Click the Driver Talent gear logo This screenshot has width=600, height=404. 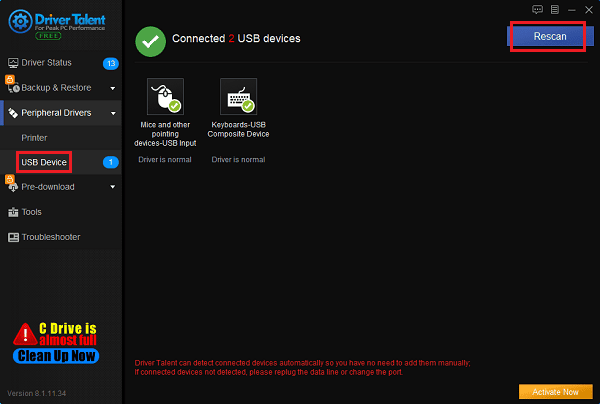pyautogui.click(x=20, y=22)
